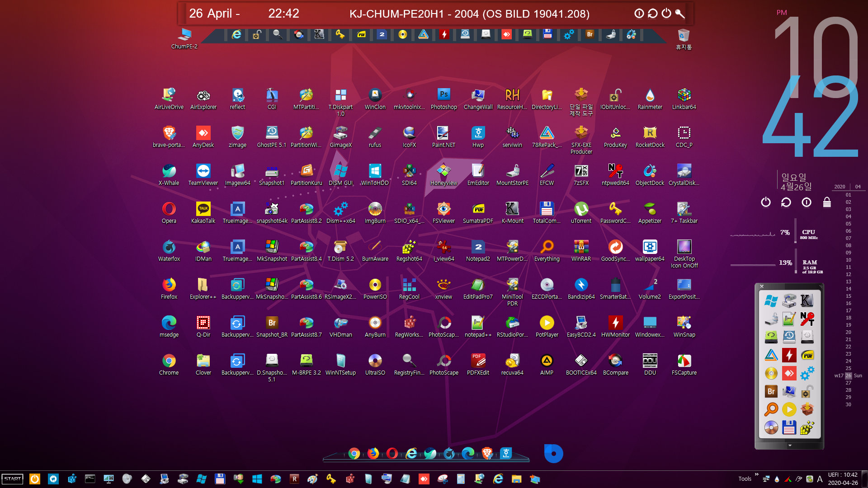868x488 pixels.
Task: Click the K-Mount icon in the side launcher panel
Action: click(x=807, y=300)
